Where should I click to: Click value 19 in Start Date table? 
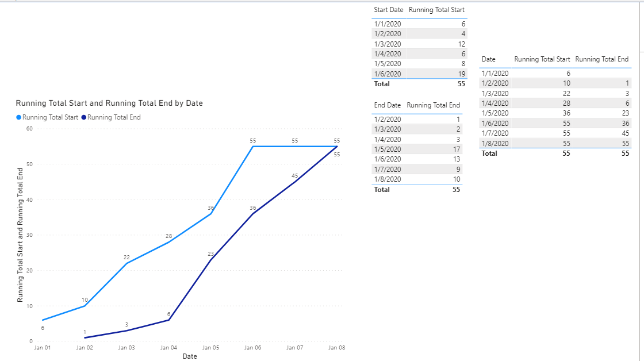pos(462,74)
